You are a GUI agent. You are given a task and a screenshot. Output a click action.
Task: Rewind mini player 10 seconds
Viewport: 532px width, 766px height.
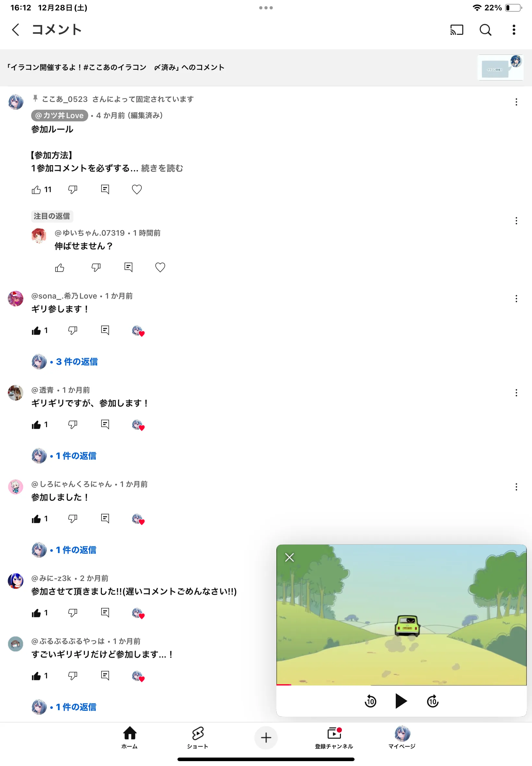(x=370, y=701)
